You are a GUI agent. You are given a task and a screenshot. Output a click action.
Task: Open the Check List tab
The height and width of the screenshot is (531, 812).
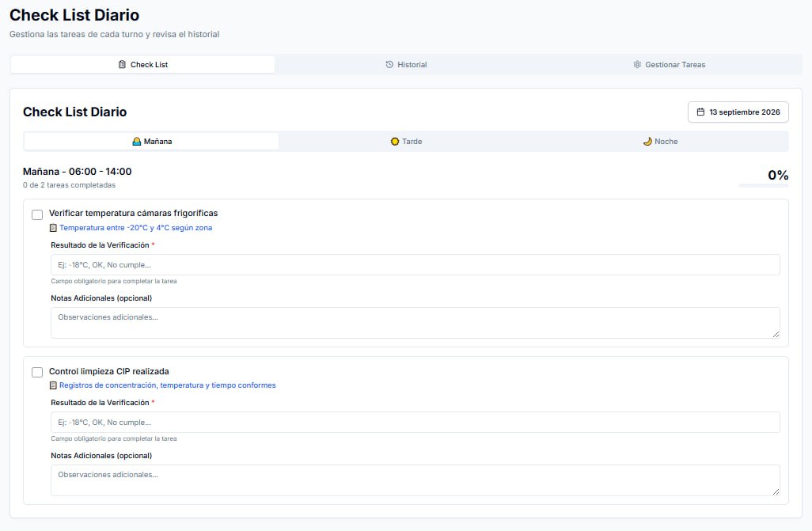point(142,65)
